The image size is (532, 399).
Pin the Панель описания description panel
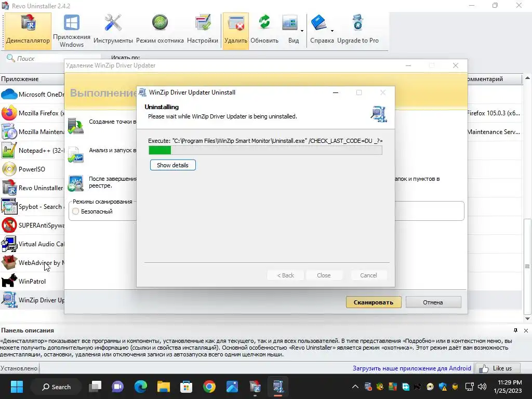tap(516, 330)
